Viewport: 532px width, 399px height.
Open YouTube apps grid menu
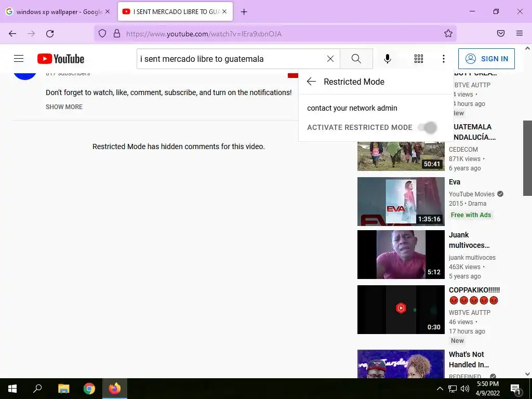pyautogui.click(x=419, y=59)
